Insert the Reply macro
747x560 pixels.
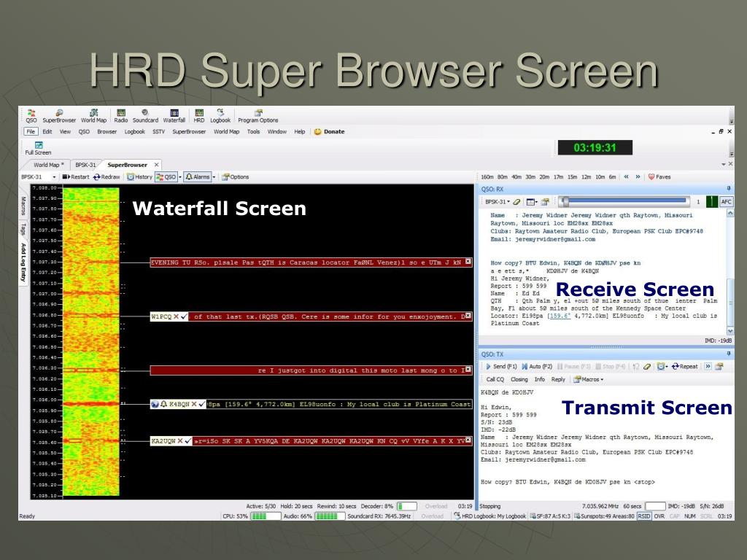pyautogui.click(x=558, y=379)
